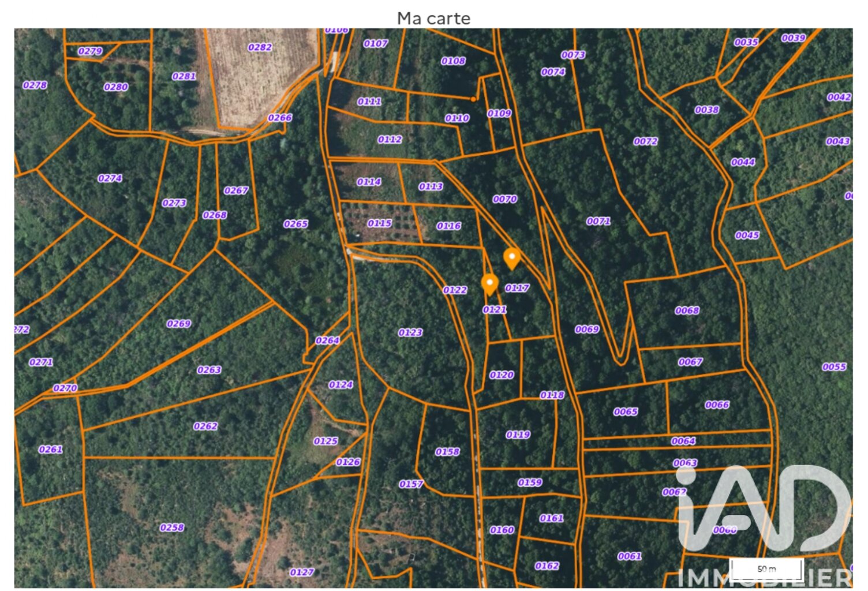
Task: Click parcel label 0069
Action: click(587, 330)
